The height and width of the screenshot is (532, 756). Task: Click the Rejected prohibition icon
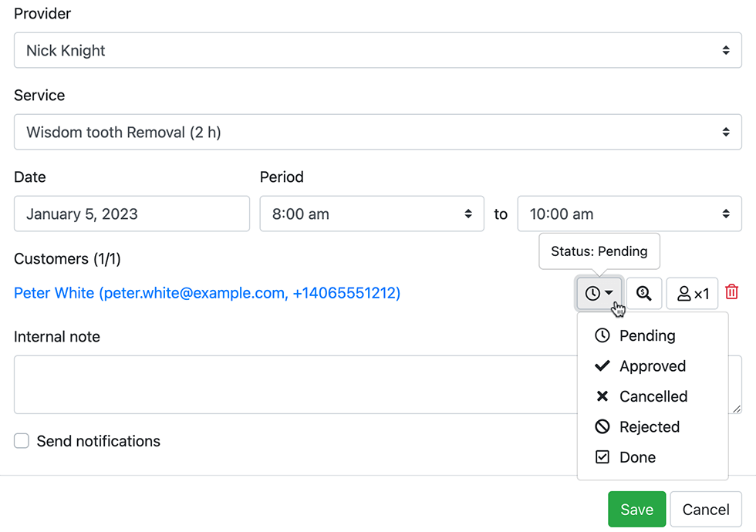tap(602, 426)
